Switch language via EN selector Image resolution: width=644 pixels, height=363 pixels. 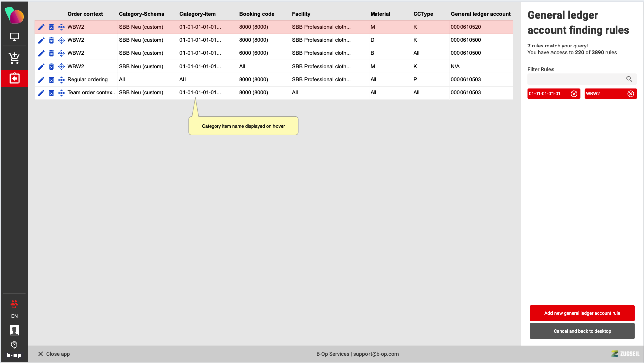pyautogui.click(x=14, y=316)
